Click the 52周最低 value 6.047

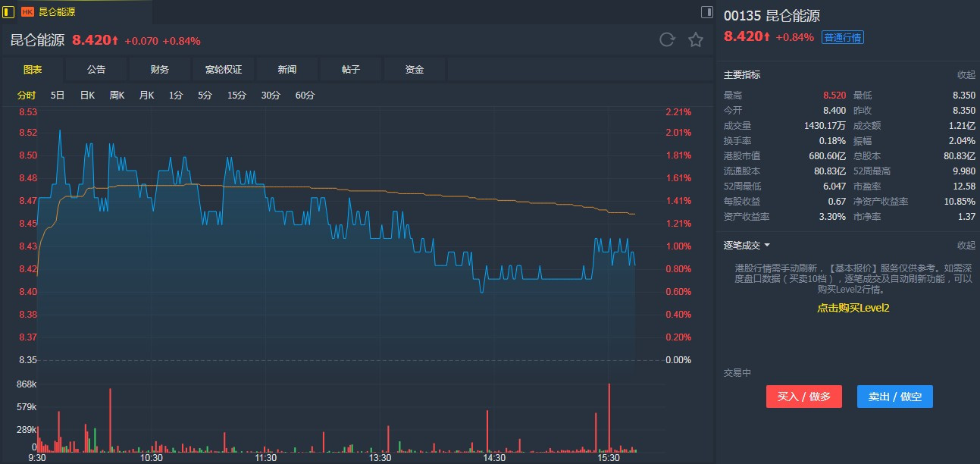tap(834, 186)
